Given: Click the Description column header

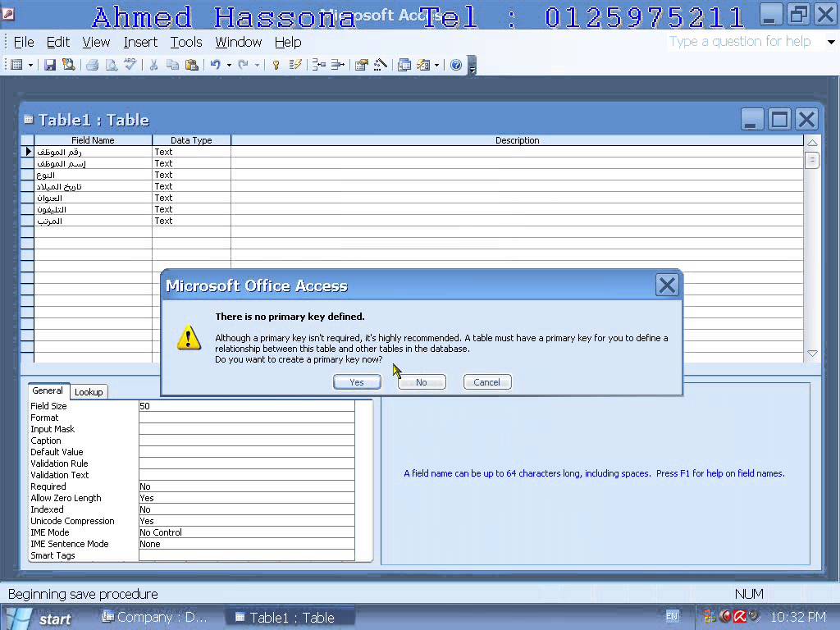Looking at the screenshot, I should [517, 140].
